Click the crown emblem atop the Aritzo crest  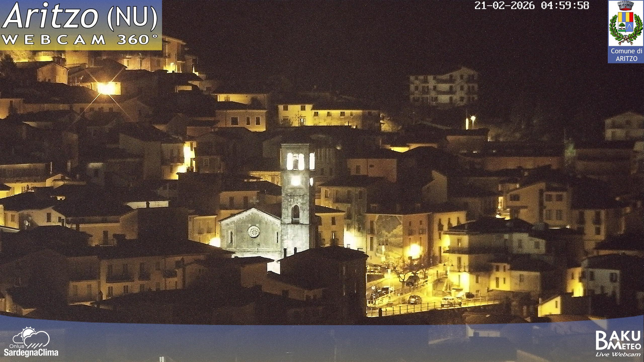pos(626,5)
